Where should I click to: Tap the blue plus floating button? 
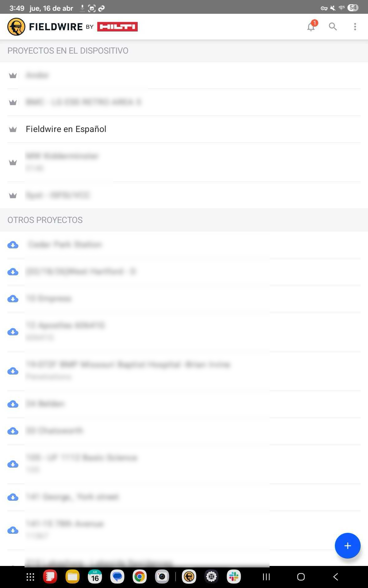pos(347,545)
